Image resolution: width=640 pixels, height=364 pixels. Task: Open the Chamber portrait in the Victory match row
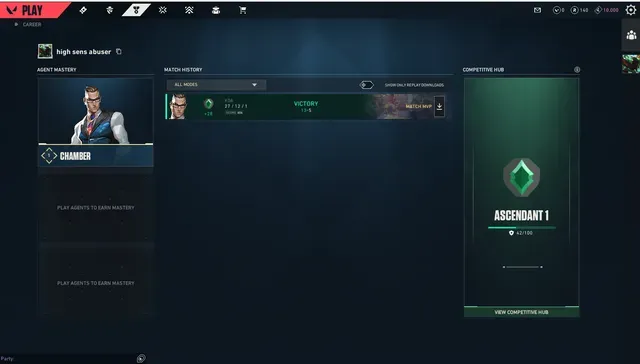click(178, 107)
